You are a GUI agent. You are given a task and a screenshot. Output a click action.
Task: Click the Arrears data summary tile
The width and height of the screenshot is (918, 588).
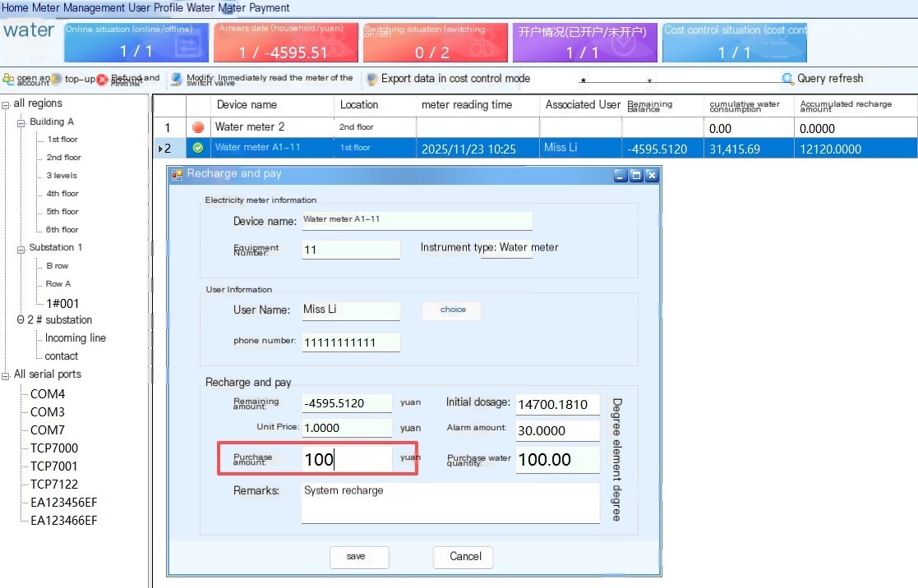[286, 42]
